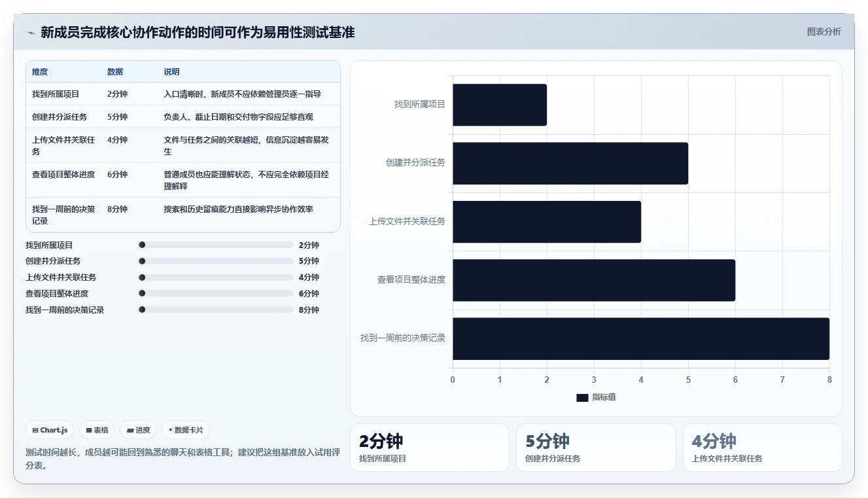
Task: Click the 图表分析 label in header
Action: (x=824, y=31)
